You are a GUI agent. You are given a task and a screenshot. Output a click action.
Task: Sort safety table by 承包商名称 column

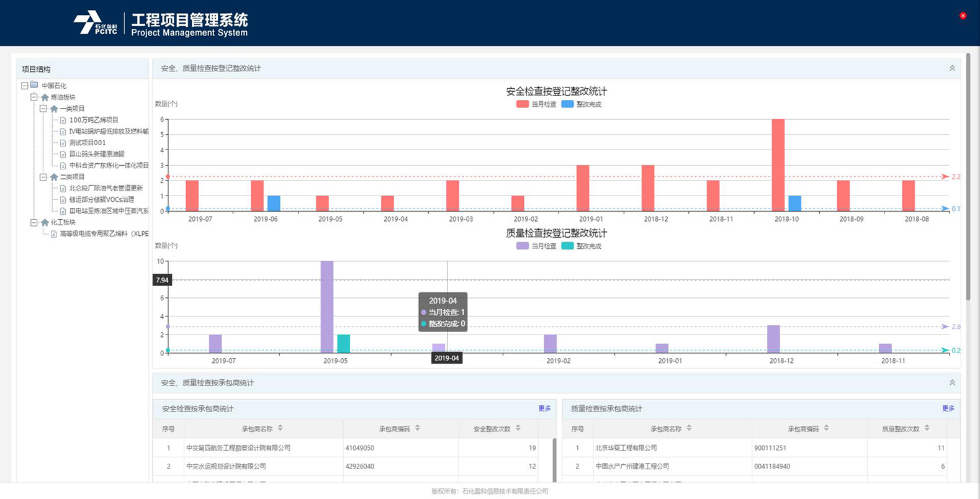pos(281,428)
